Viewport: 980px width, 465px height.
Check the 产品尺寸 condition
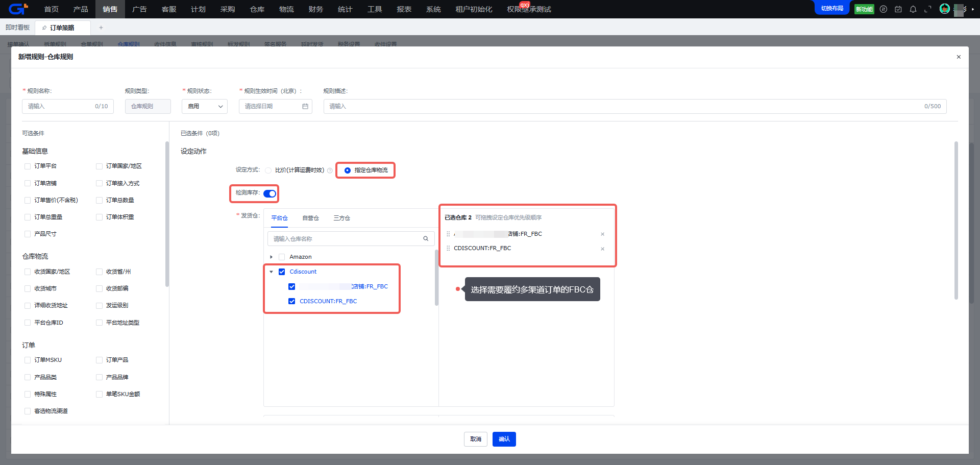click(x=28, y=234)
